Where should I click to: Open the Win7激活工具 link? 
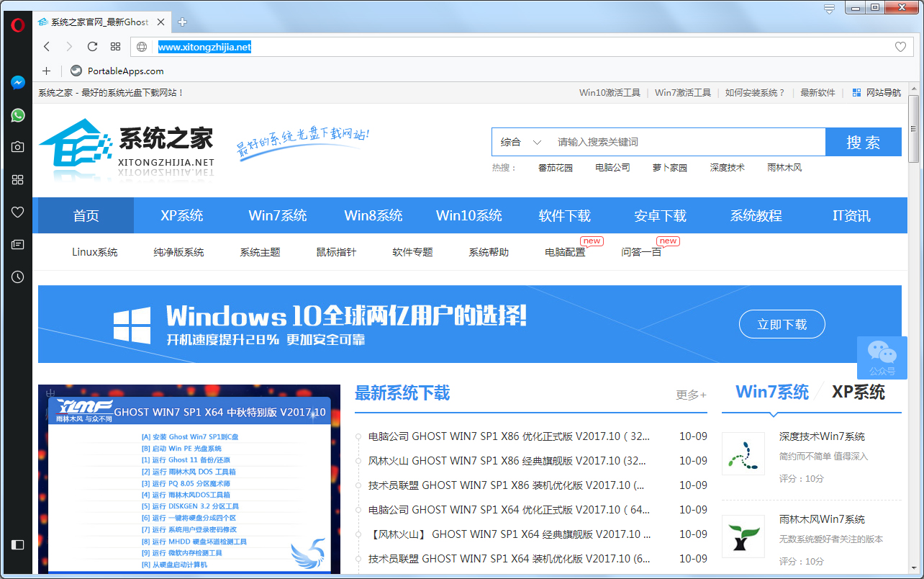[683, 92]
